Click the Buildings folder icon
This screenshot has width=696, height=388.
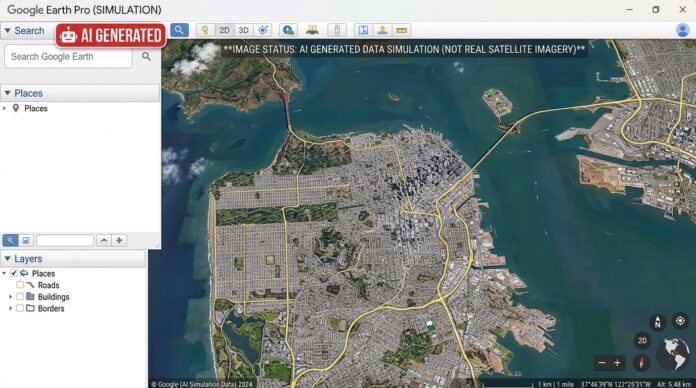click(x=30, y=296)
